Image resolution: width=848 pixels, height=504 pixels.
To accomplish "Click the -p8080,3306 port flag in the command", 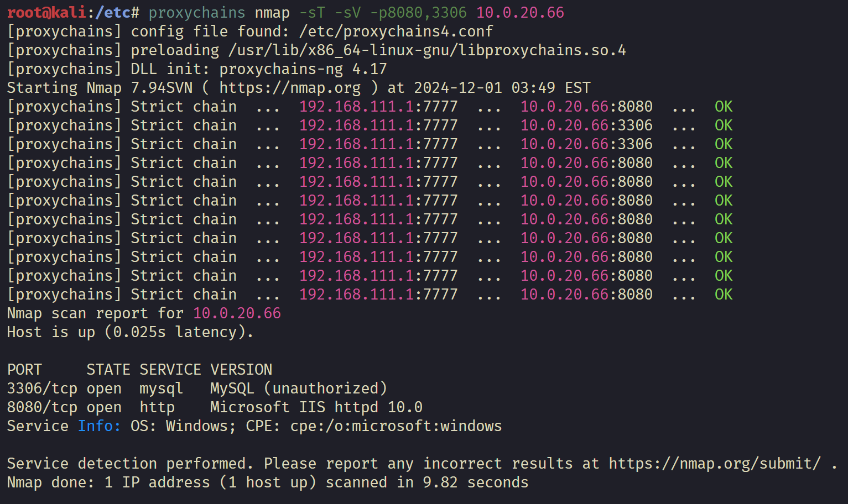I will [x=422, y=13].
